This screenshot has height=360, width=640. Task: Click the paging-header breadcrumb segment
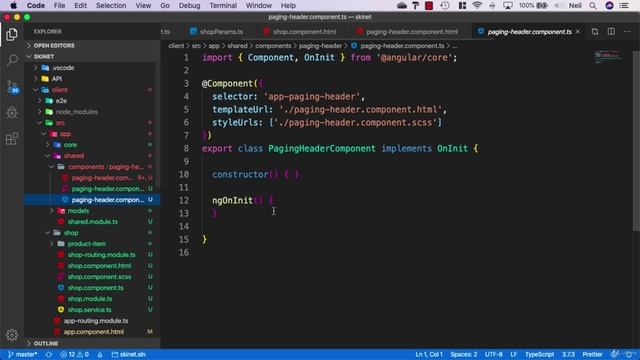coord(320,46)
